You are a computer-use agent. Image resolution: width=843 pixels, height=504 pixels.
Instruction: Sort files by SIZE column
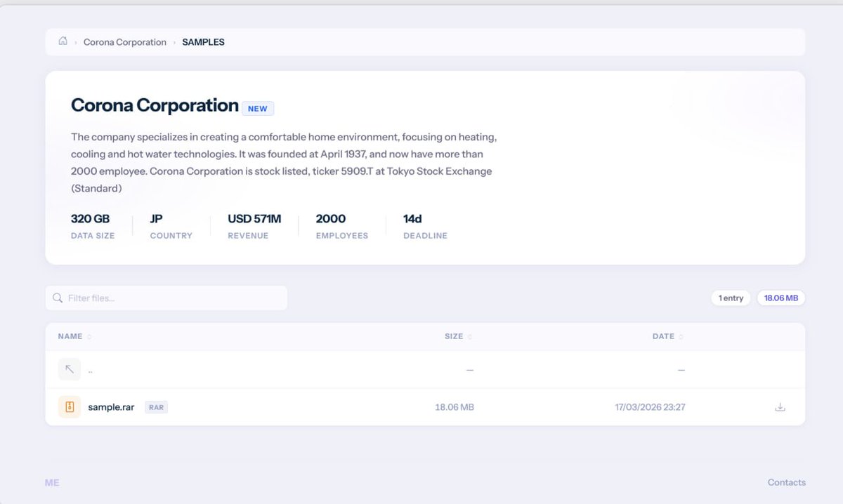tap(458, 336)
